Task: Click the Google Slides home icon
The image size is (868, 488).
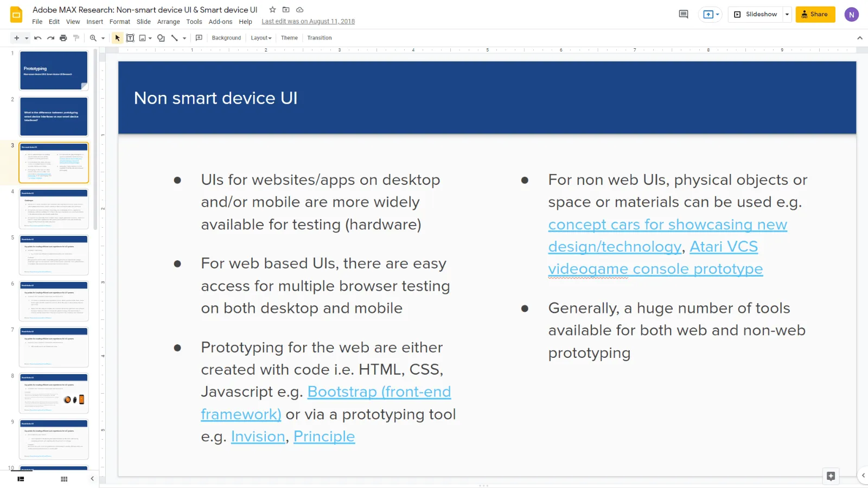Action: pyautogui.click(x=16, y=15)
